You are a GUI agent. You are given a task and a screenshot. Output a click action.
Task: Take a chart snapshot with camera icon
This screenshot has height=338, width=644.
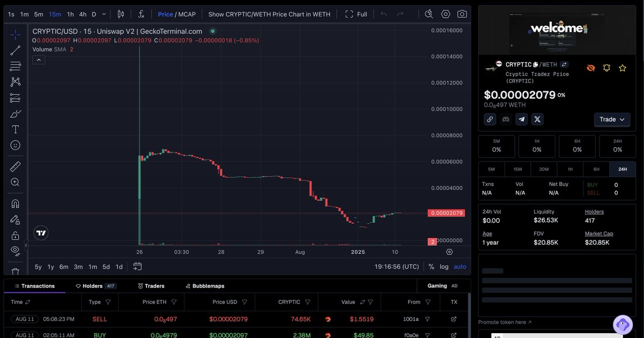point(462,14)
